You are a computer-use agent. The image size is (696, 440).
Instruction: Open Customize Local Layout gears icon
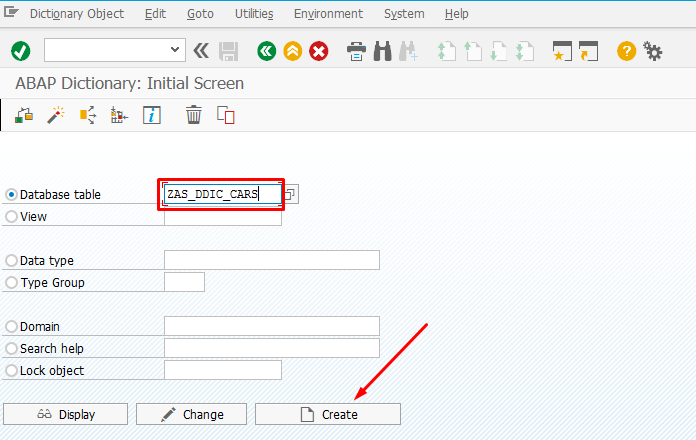coord(652,51)
